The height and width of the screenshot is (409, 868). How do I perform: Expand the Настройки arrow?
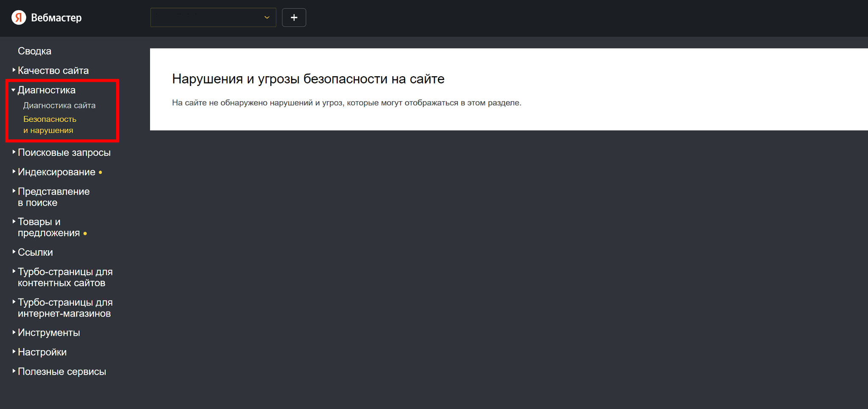[x=14, y=351]
